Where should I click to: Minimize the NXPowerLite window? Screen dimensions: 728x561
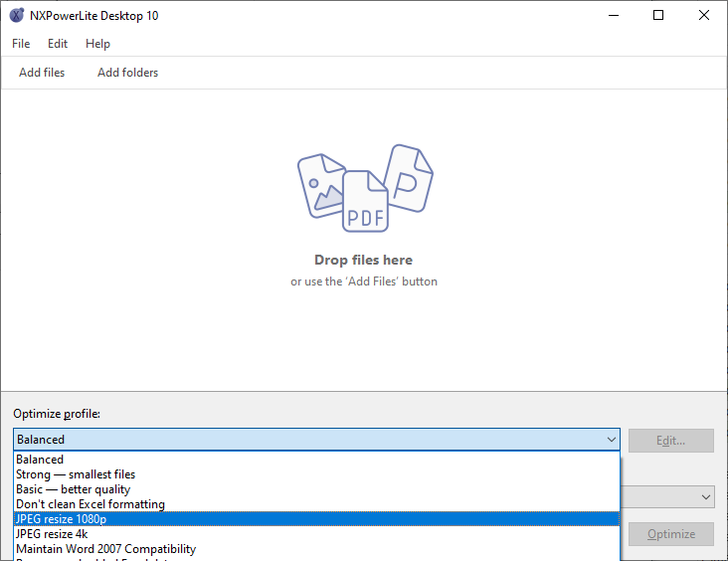[x=614, y=15]
